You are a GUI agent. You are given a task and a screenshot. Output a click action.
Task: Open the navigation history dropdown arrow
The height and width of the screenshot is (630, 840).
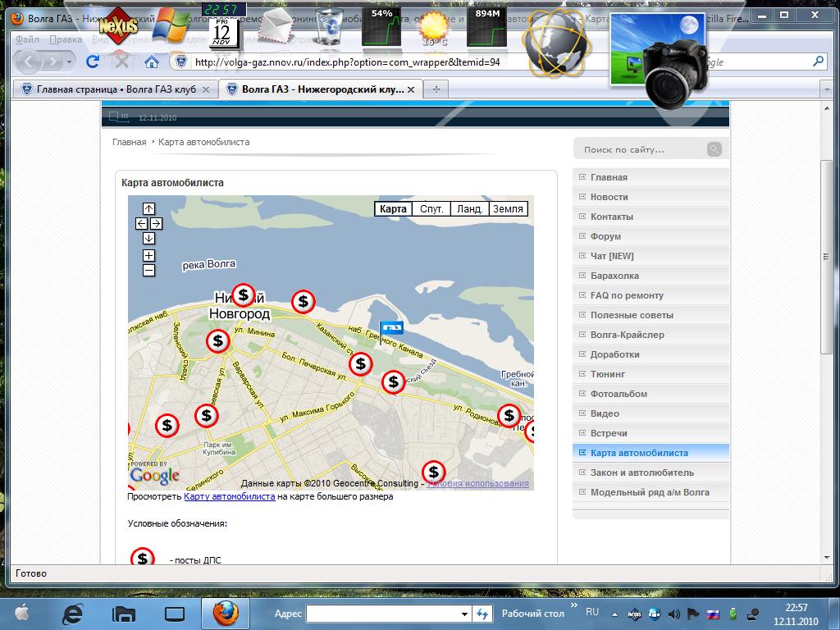pos(69,62)
